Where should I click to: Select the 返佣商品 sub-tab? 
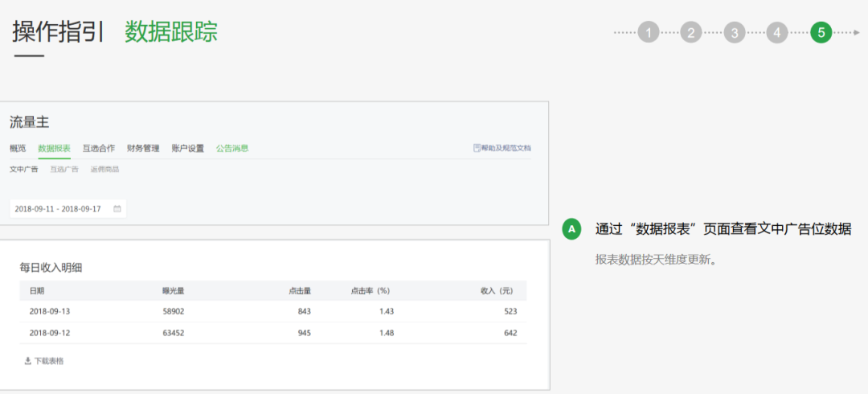104,169
